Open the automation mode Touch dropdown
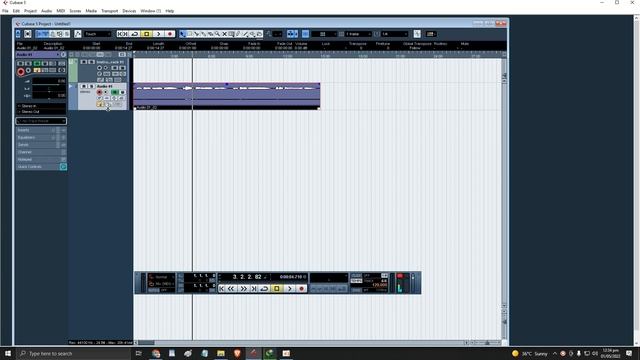640x360 pixels. [98, 34]
